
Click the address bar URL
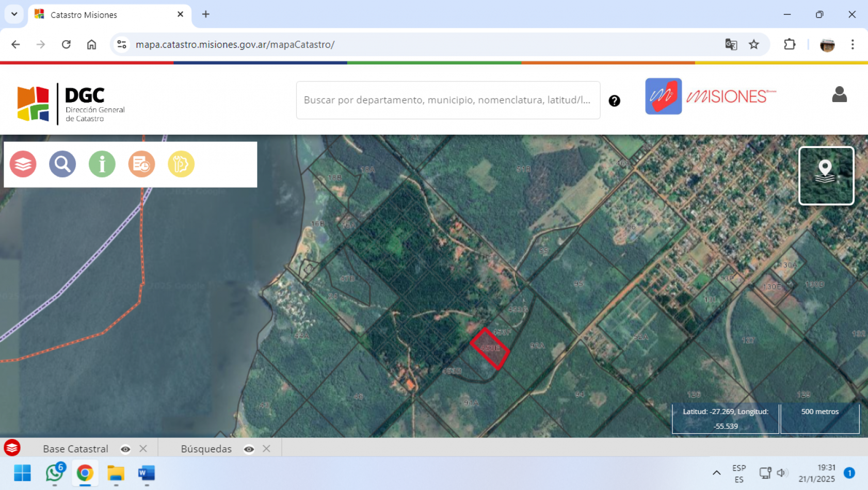coord(235,44)
